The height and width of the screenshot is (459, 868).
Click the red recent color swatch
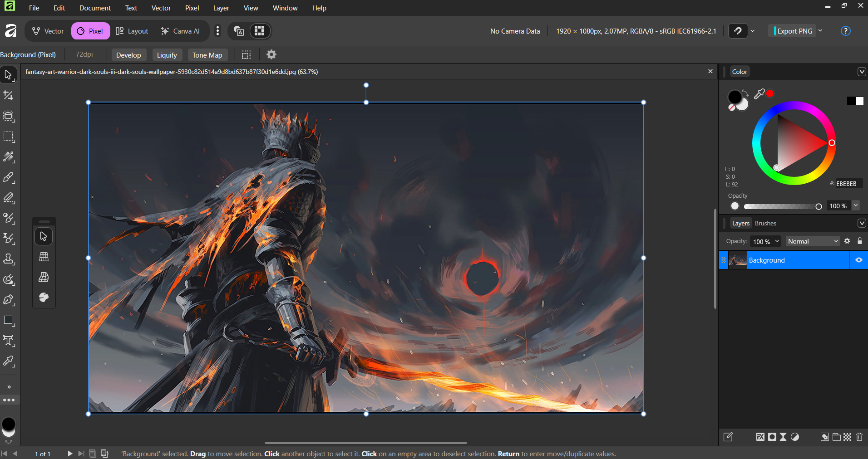pyautogui.click(x=770, y=93)
